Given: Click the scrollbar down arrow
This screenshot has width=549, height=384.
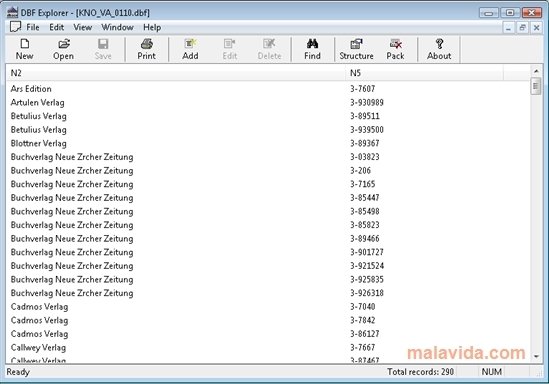Looking at the screenshot, I should tap(536, 356).
